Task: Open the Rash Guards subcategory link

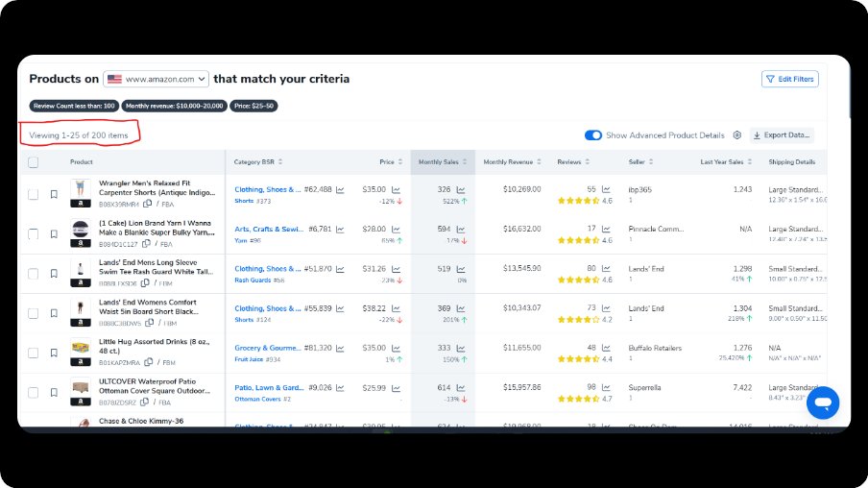Action: pos(253,281)
